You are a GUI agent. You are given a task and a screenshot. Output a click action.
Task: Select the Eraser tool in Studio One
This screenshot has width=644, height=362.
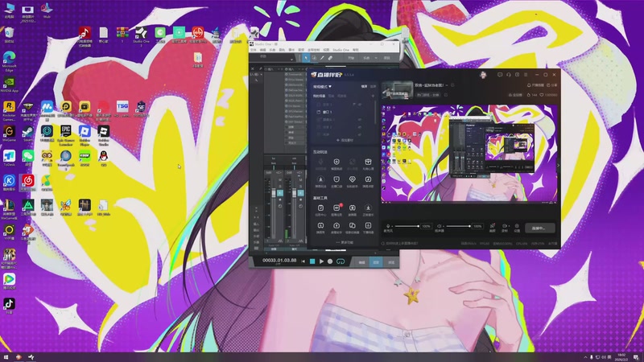(330, 58)
